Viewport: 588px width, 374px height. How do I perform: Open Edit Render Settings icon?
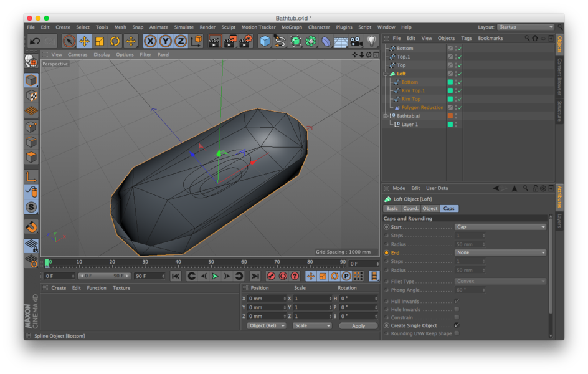[x=245, y=41]
